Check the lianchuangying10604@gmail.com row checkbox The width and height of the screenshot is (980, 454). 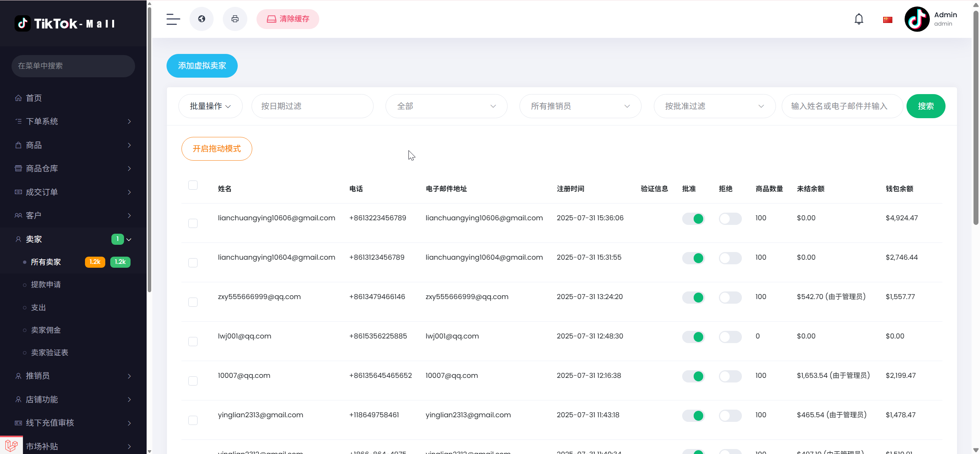pyautogui.click(x=193, y=263)
